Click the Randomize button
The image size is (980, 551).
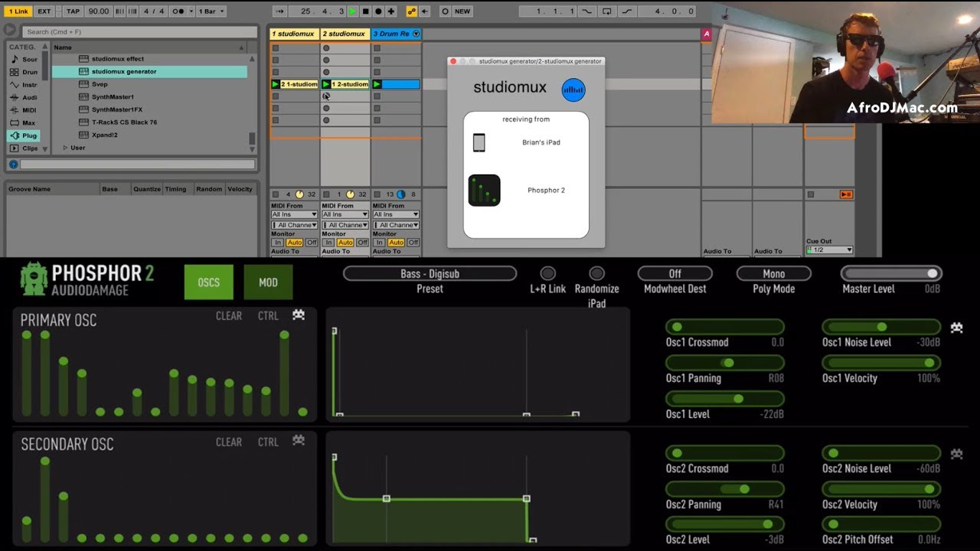point(596,273)
